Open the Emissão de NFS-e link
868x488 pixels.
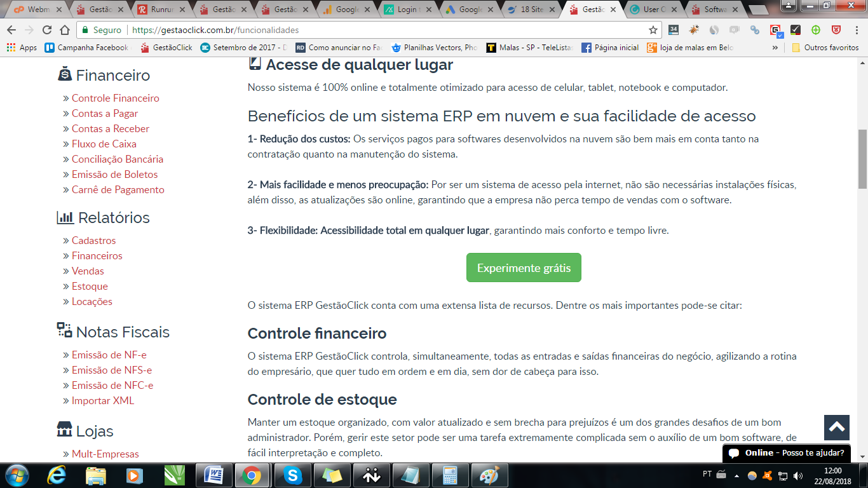(x=112, y=370)
